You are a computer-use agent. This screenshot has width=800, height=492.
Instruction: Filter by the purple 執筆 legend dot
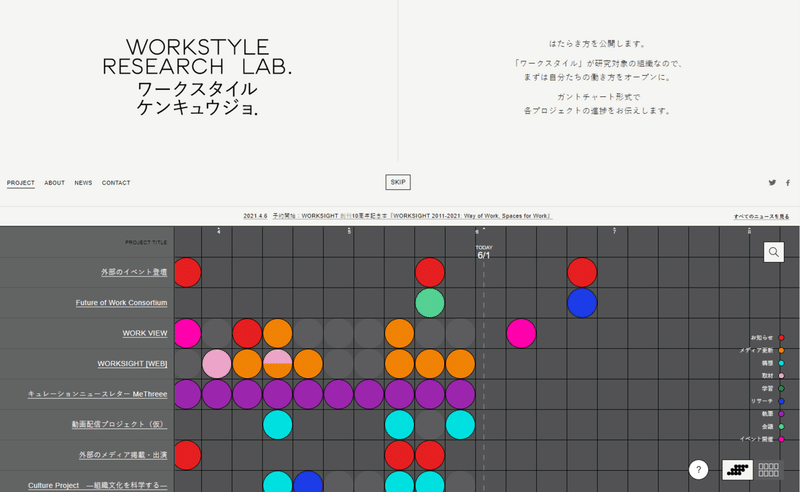tap(781, 414)
